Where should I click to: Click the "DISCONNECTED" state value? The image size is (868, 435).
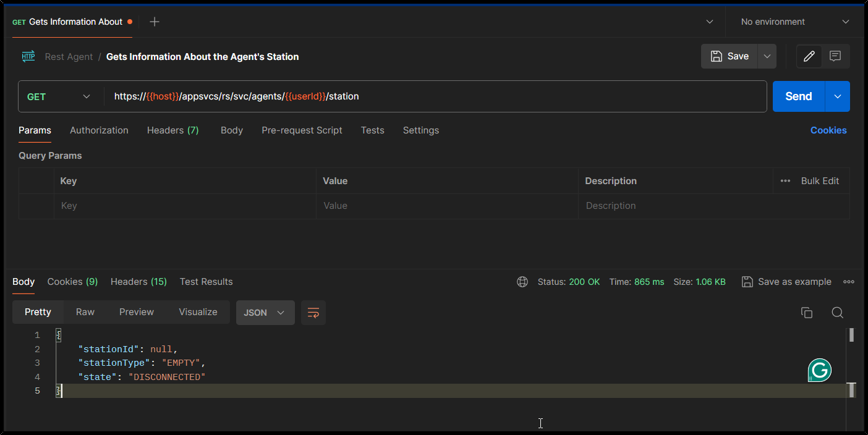(166, 377)
